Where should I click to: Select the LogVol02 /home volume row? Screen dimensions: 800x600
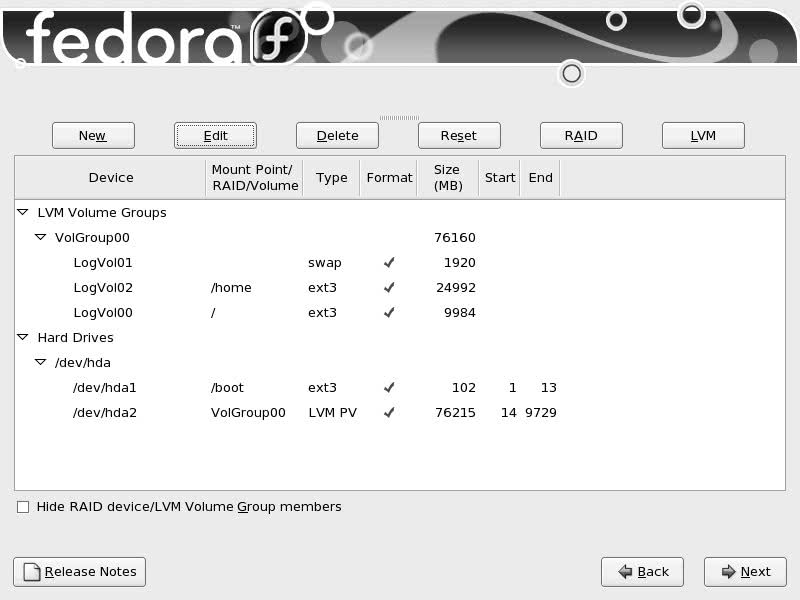pyautogui.click(x=400, y=288)
